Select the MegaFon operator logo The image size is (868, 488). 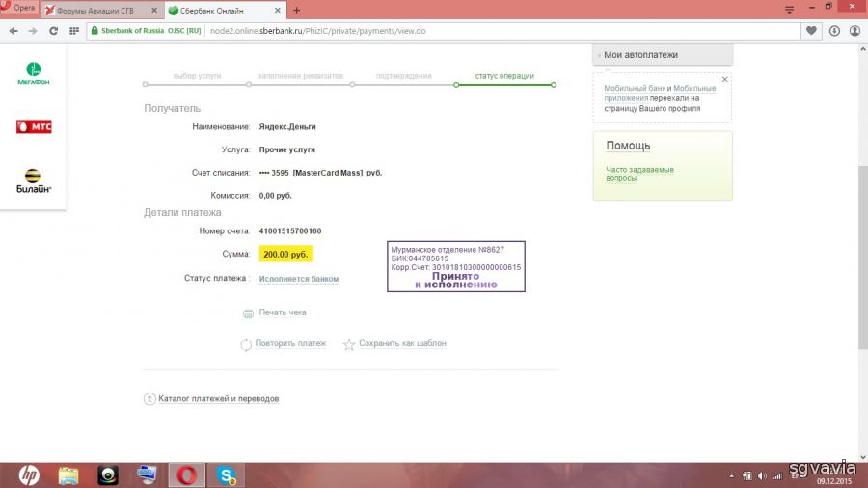point(33,73)
